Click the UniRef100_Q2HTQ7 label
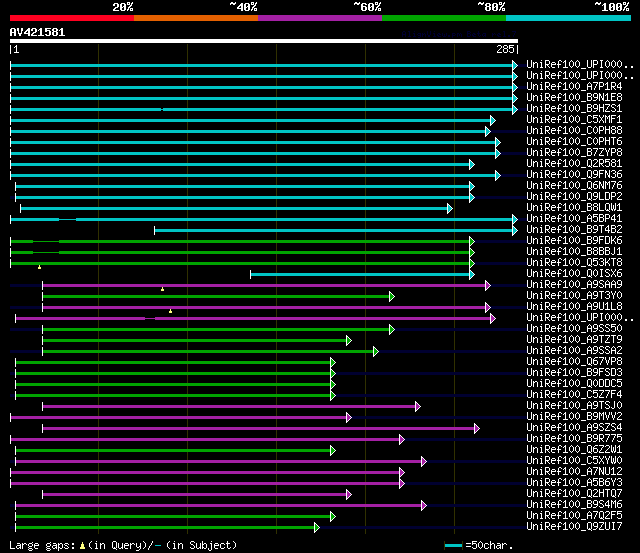Screen dimensions: 640x553 (x=574, y=494)
